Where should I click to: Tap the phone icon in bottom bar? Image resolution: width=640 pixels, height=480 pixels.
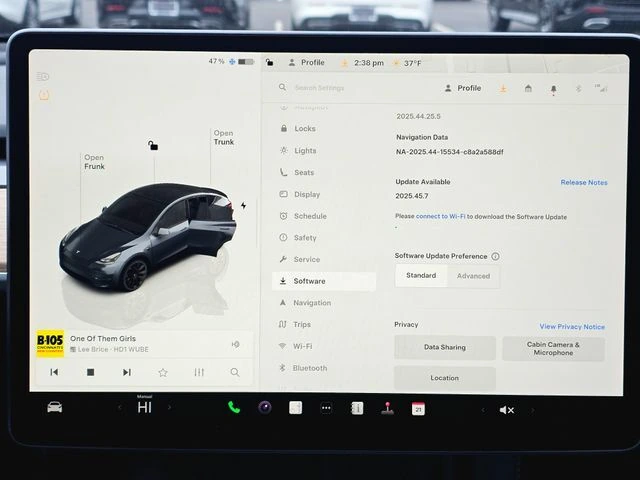coord(234,407)
